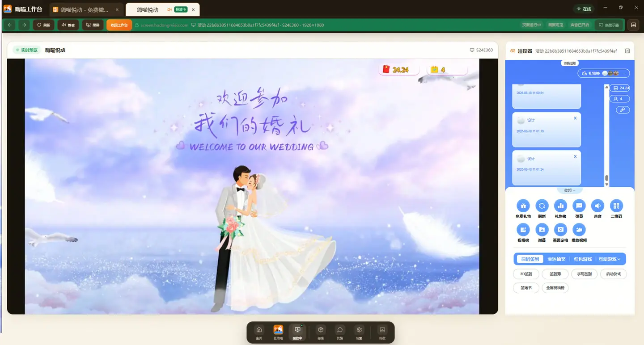Select the 3D签到 option
Screen dimensions: 644x345
click(x=526, y=274)
